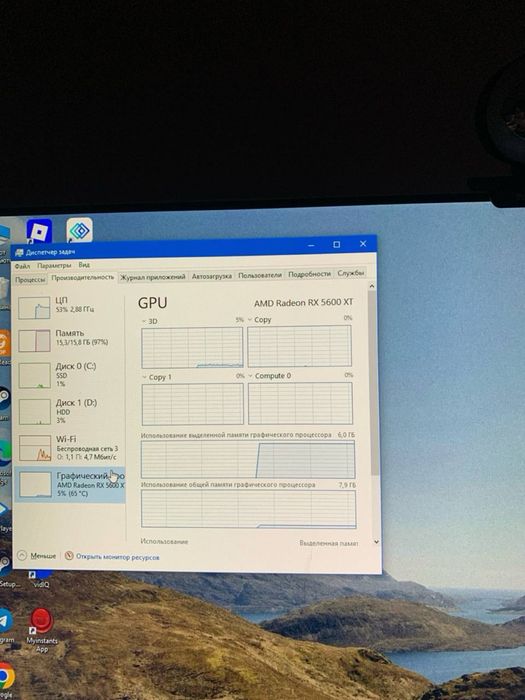The image size is (525, 700).
Task: Click the 3D engine usage graph
Action: 192,348
